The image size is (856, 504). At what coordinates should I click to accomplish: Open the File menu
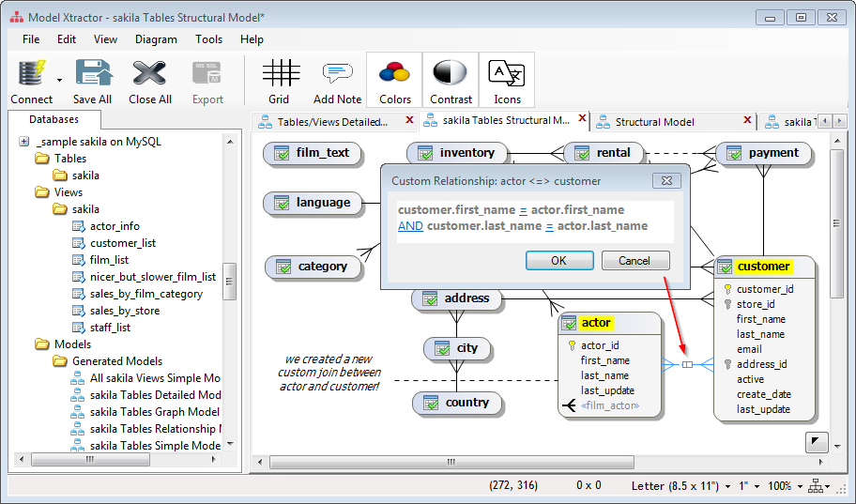[x=31, y=39]
